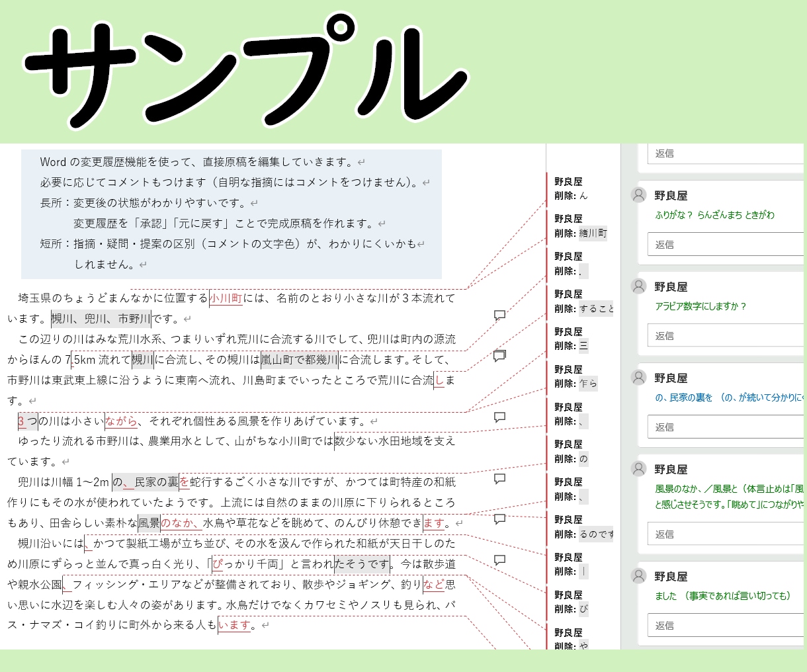The height and width of the screenshot is (672, 807).
Task: Click comment text starting の、民家の裏を
Action: (729, 398)
